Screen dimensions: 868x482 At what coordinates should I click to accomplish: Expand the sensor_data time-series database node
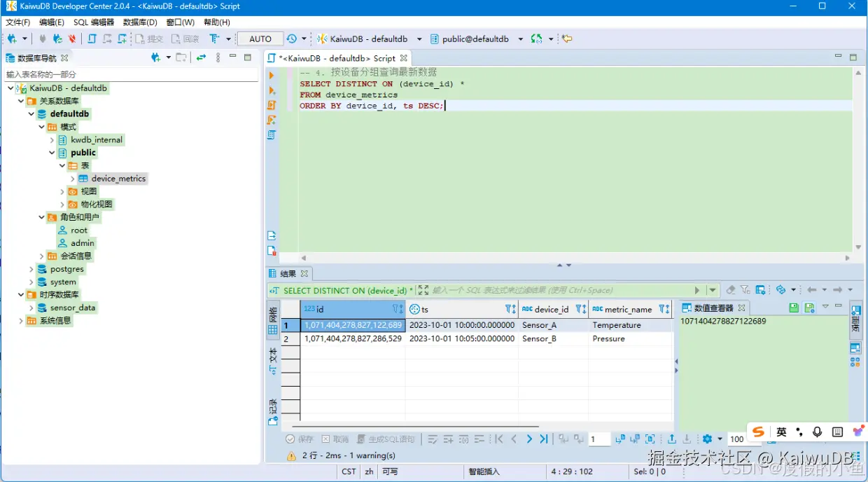[31, 308]
